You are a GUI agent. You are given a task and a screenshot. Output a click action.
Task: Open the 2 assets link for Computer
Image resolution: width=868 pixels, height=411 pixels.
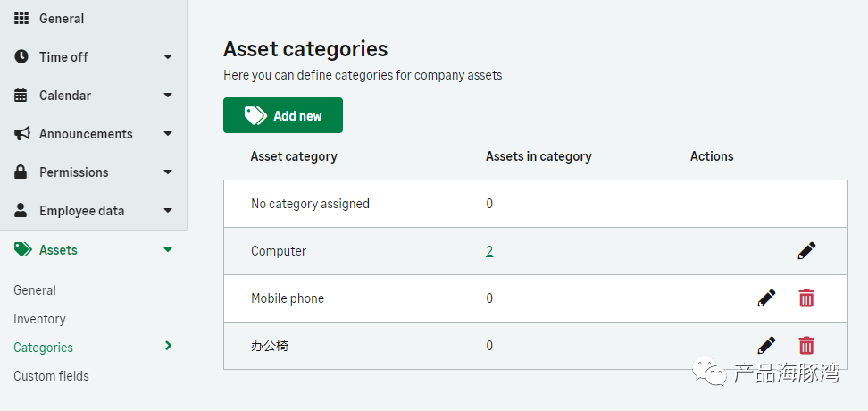(x=489, y=251)
